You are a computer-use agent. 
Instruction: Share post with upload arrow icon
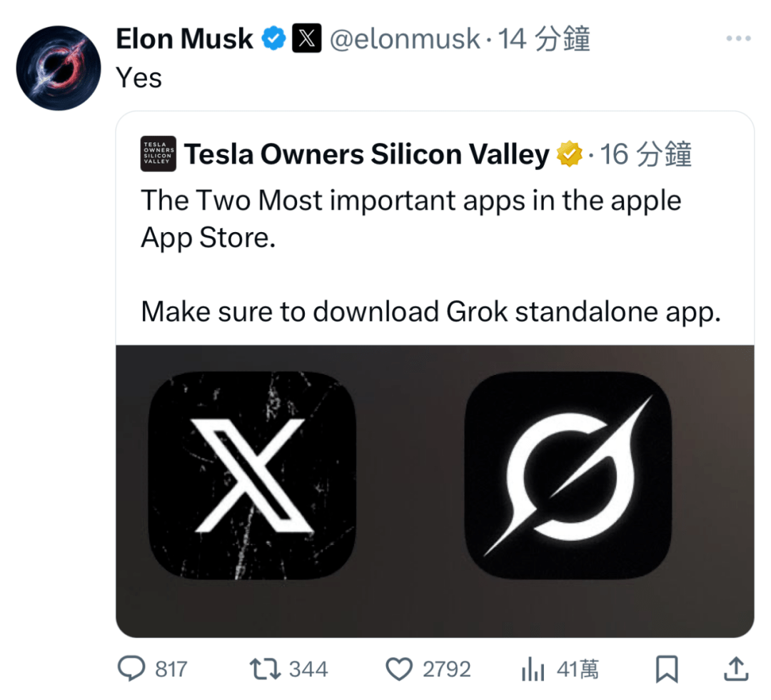point(736,669)
